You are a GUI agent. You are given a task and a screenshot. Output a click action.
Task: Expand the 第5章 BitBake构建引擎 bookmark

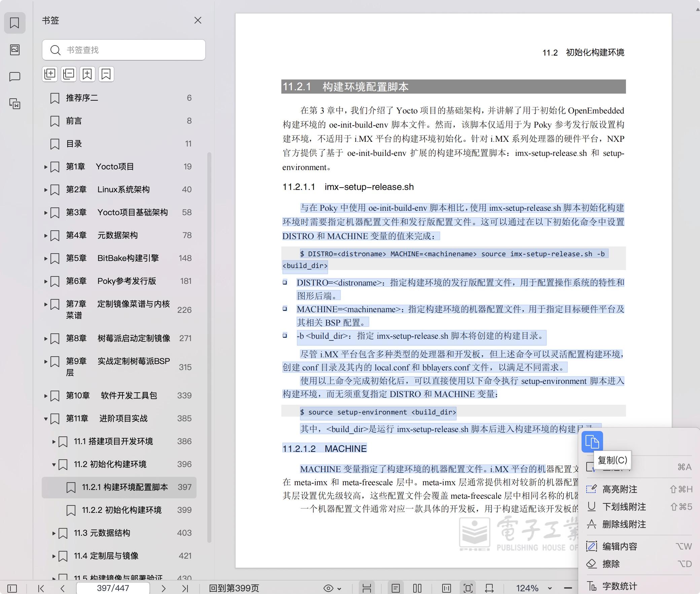coord(46,258)
